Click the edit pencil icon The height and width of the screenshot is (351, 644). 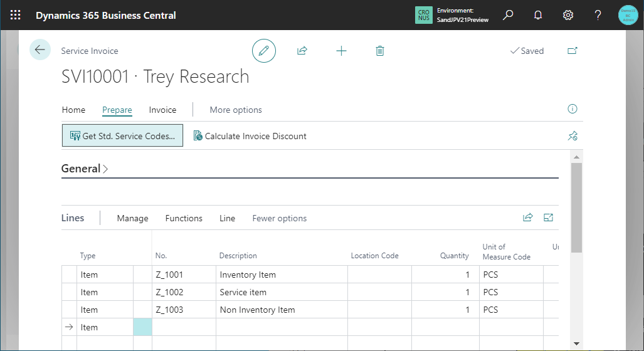263,51
